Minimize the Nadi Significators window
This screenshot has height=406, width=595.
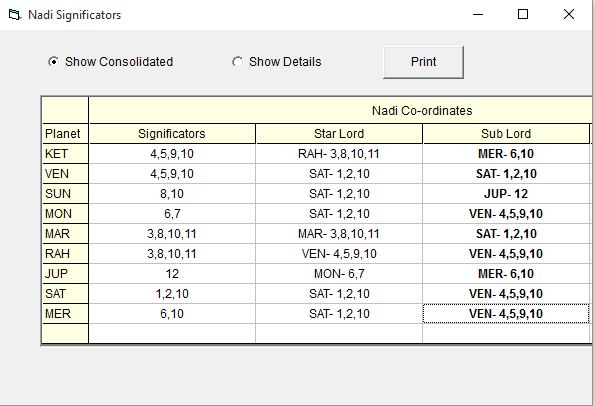coord(478,14)
